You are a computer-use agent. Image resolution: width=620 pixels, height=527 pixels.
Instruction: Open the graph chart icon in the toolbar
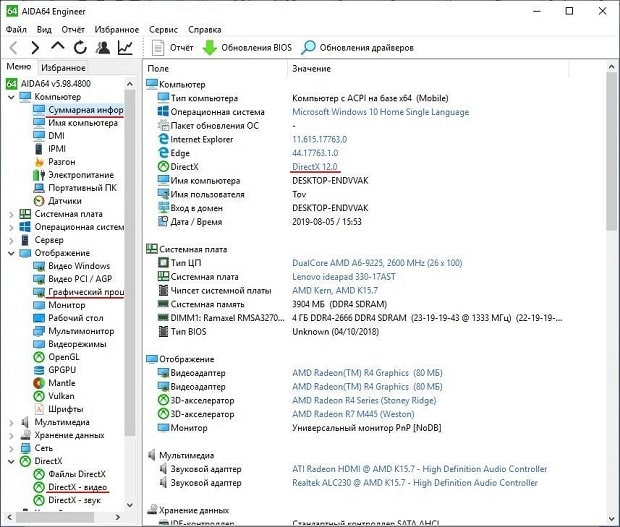coord(125,48)
